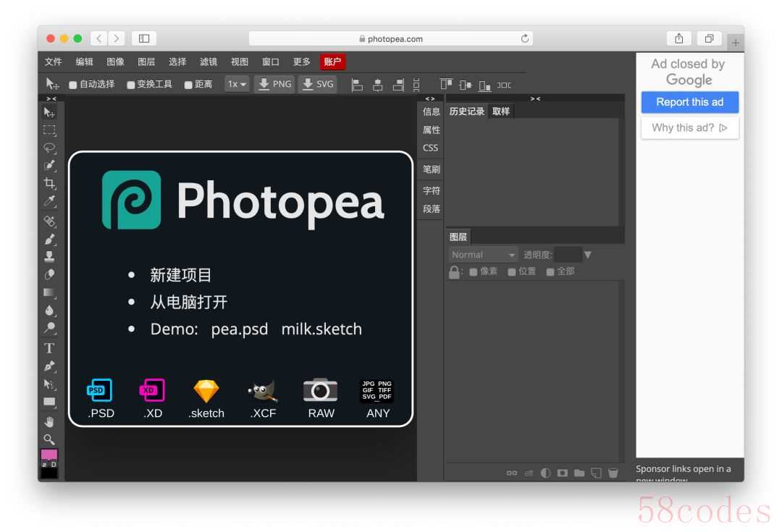This screenshot has height=532, width=782.
Task: Toggle the 全部 lock checkbox
Action: (550, 271)
